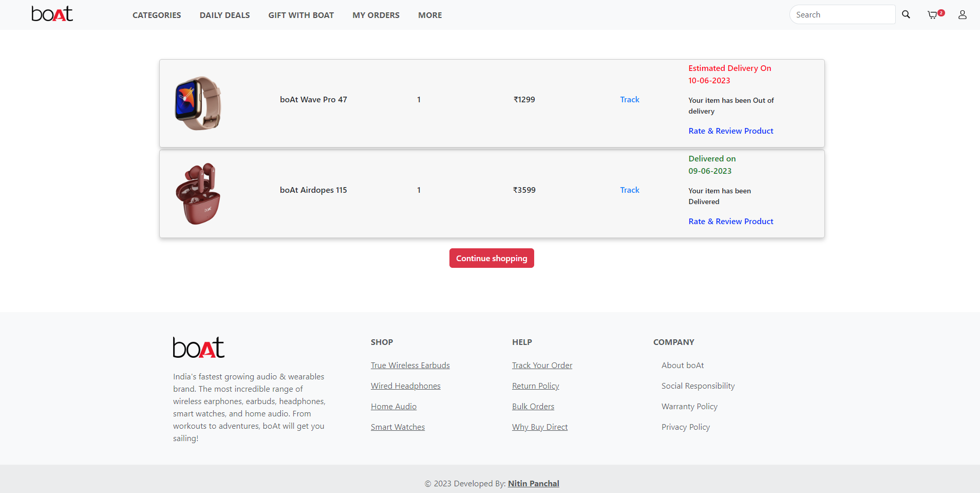
Task: Click the Nitin Panchal developer link
Action: [x=534, y=484]
